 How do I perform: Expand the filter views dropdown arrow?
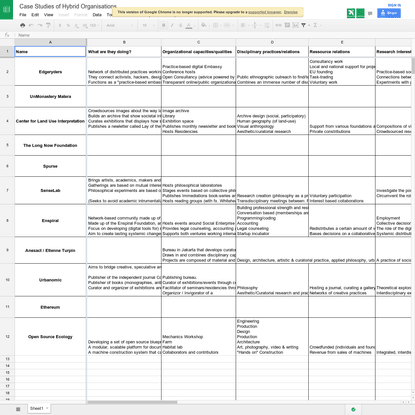point(309,25)
